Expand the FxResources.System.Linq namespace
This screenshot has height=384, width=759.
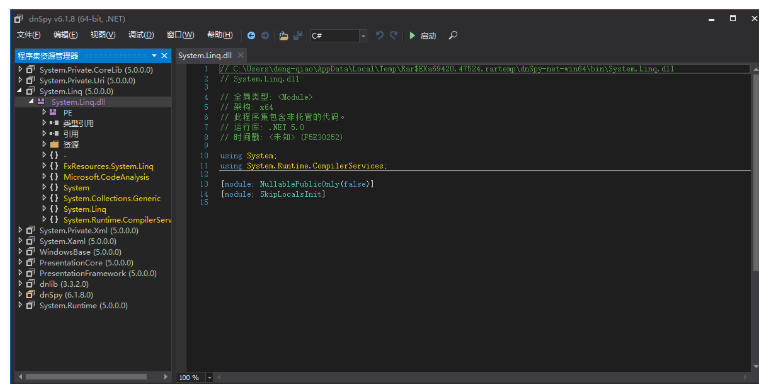(x=44, y=166)
